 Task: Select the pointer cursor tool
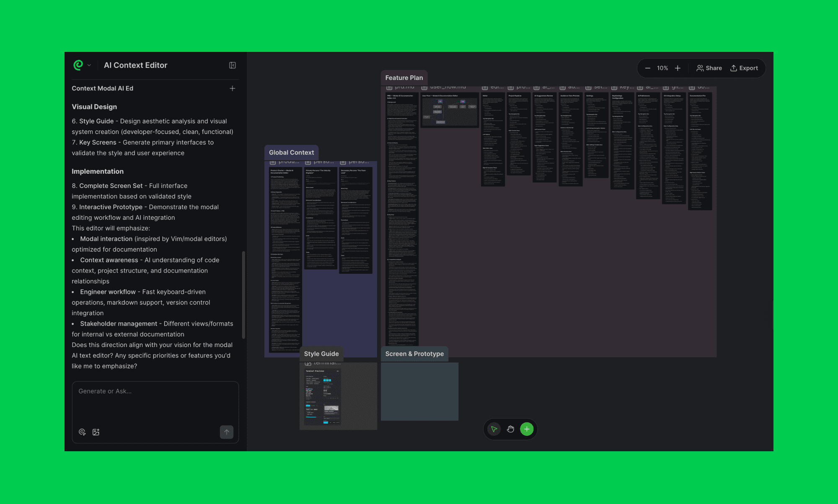coord(494,429)
